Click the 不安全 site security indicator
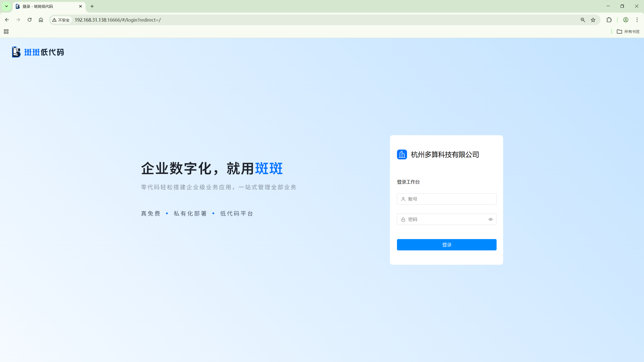The image size is (644, 362). click(x=61, y=20)
